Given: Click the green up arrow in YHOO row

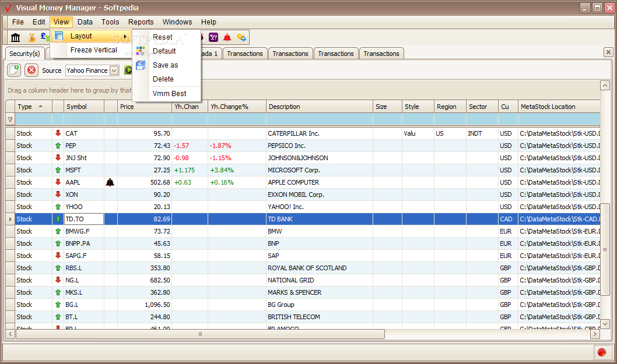Looking at the screenshot, I should [58, 207].
